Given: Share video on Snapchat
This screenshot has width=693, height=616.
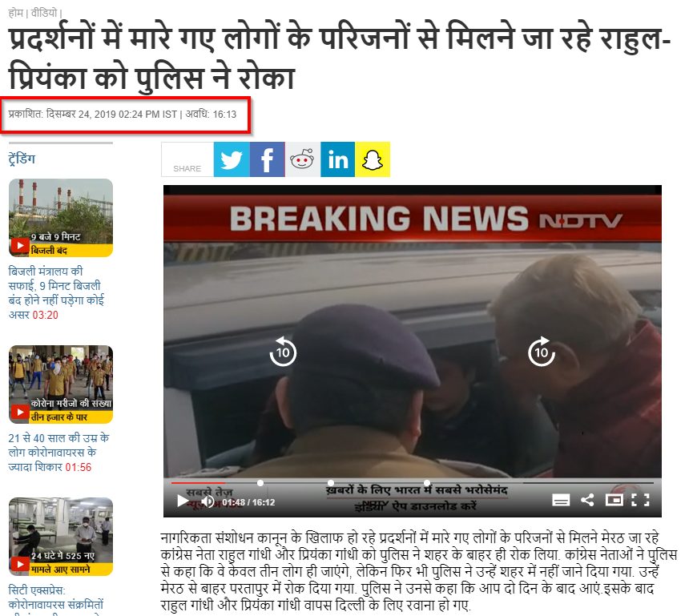Looking at the screenshot, I should coord(373,159).
